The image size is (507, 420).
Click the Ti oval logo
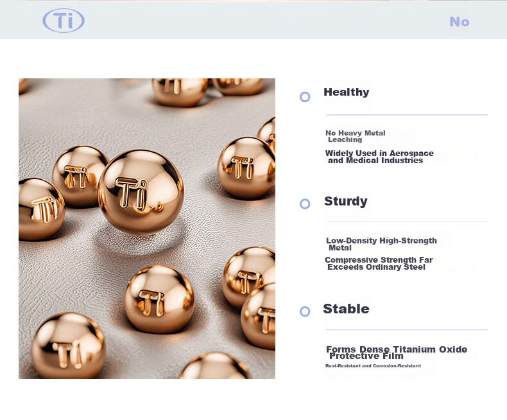(64, 21)
